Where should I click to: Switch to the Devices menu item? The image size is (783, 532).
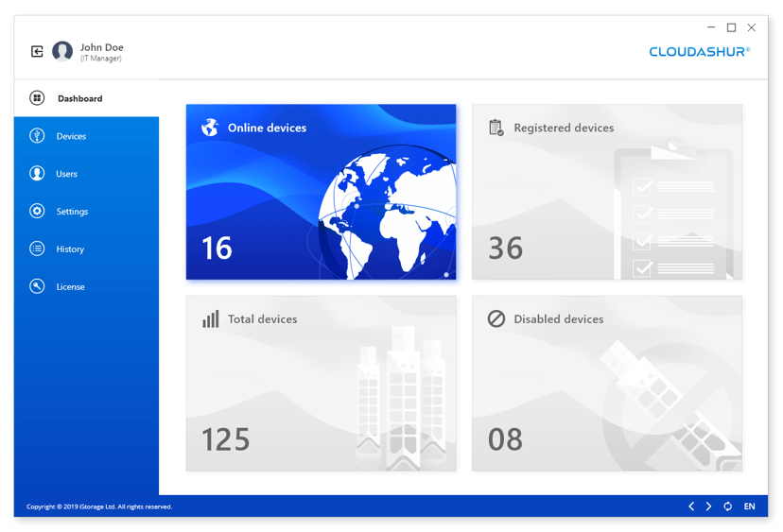[x=71, y=136]
